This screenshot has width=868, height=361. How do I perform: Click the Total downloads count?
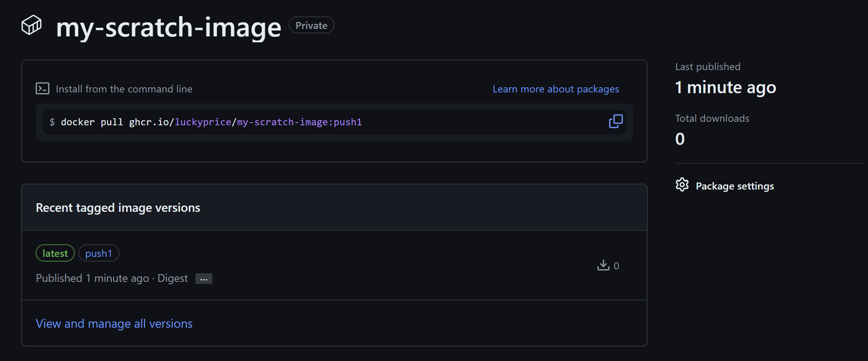click(680, 139)
